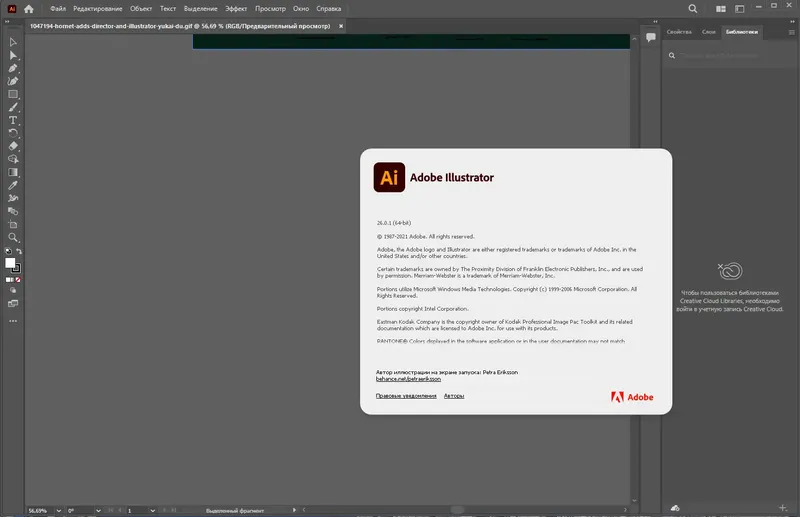Open the Libraries panel options menu

click(791, 32)
